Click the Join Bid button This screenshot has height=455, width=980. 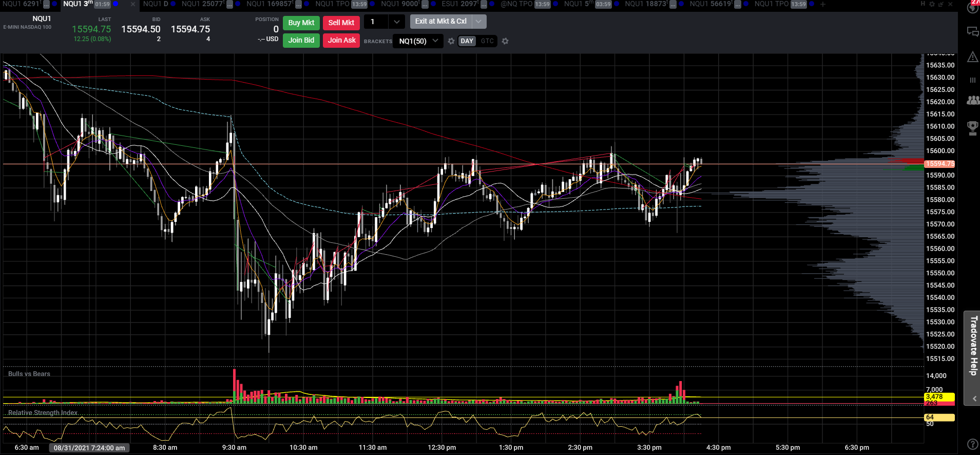(301, 40)
